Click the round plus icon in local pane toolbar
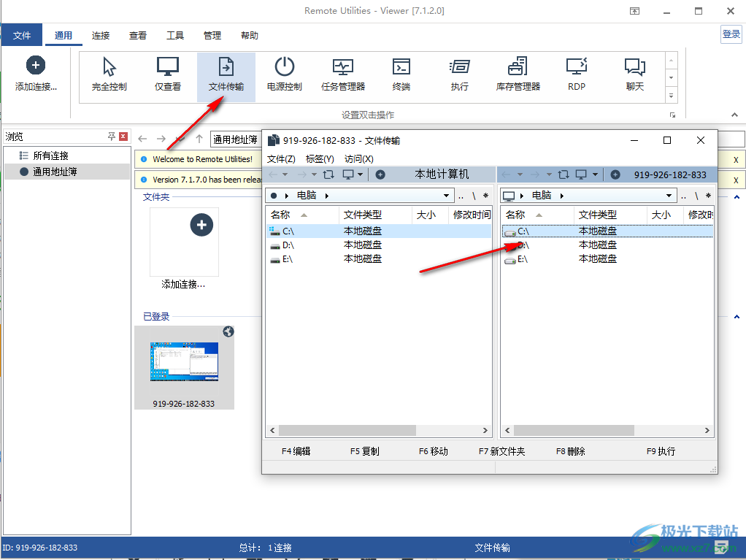The height and width of the screenshot is (560, 746). pos(380,174)
